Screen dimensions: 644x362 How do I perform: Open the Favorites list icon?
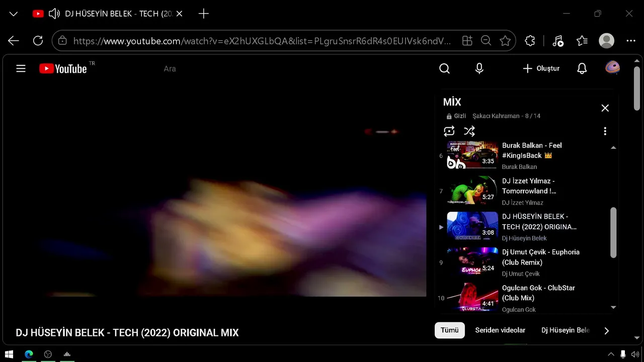582,41
